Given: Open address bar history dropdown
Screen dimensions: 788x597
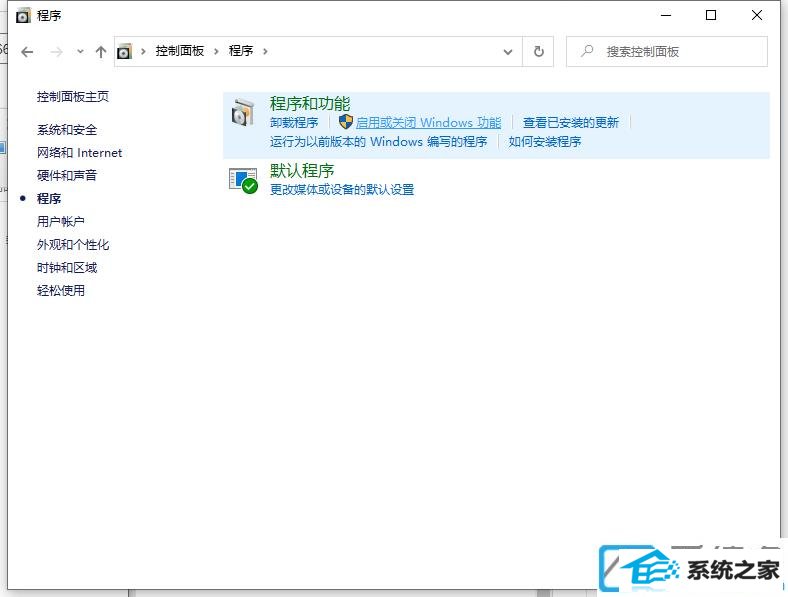Looking at the screenshot, I should [508, 51].
